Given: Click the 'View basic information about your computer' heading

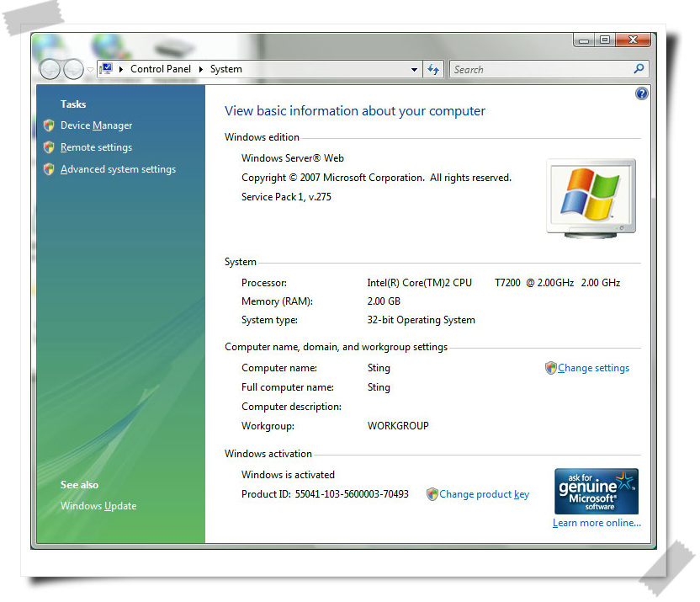Looking at the screenshot, I should tap(354, 111).
